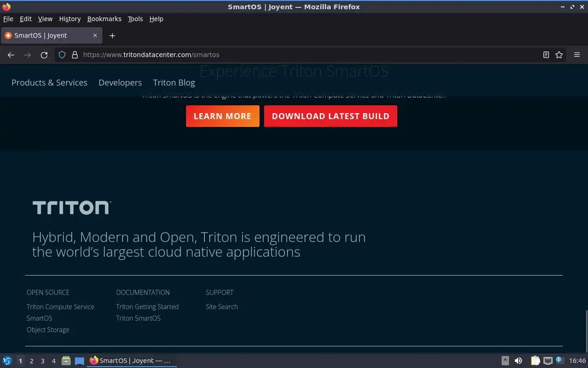Open the Bookmarks menu
The height and width of the screenshot is (368, 588).
(104, 19)
